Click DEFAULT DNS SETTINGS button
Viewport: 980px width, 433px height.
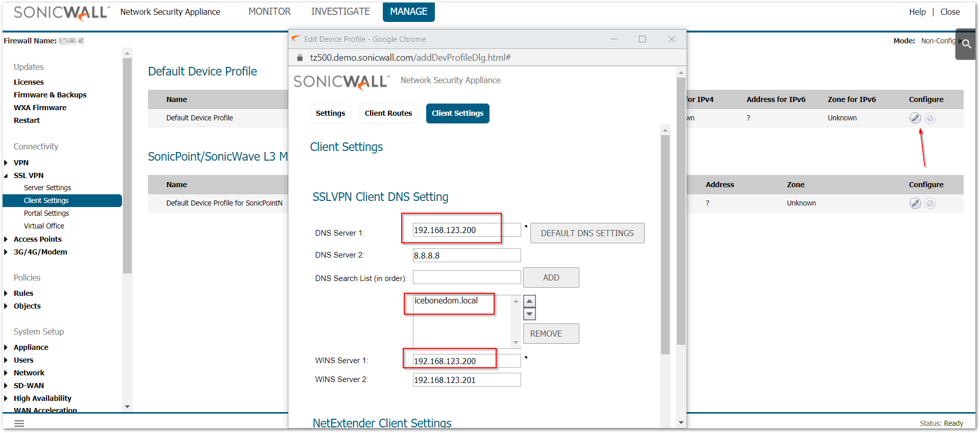(587, 233)
